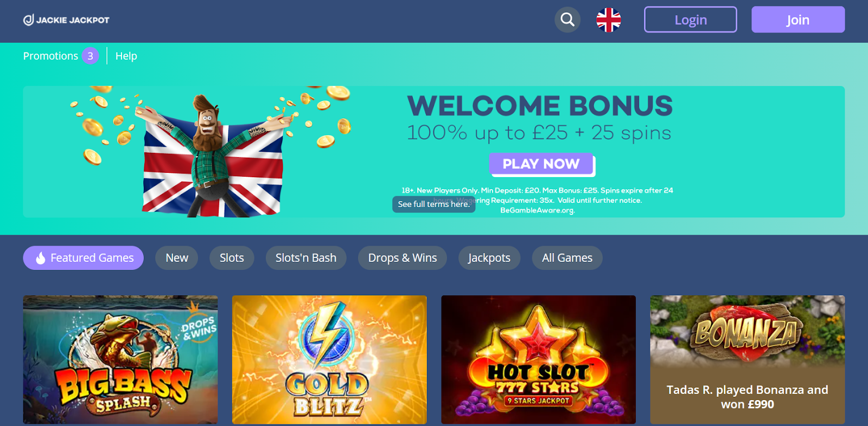Open the Gold Blitz game thumbnail
868x426 pixels.
[x=329, y=359]
